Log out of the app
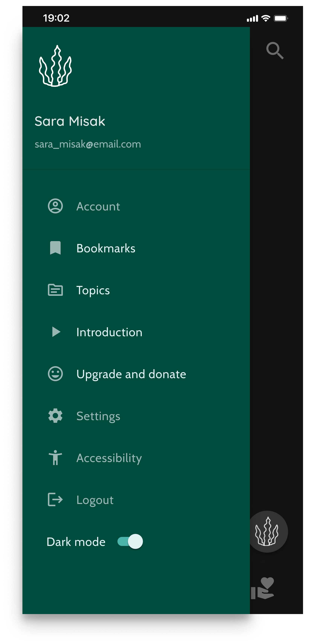Viewport: 315px width, 644px height. pyautogui.click(x=95, y=500)
